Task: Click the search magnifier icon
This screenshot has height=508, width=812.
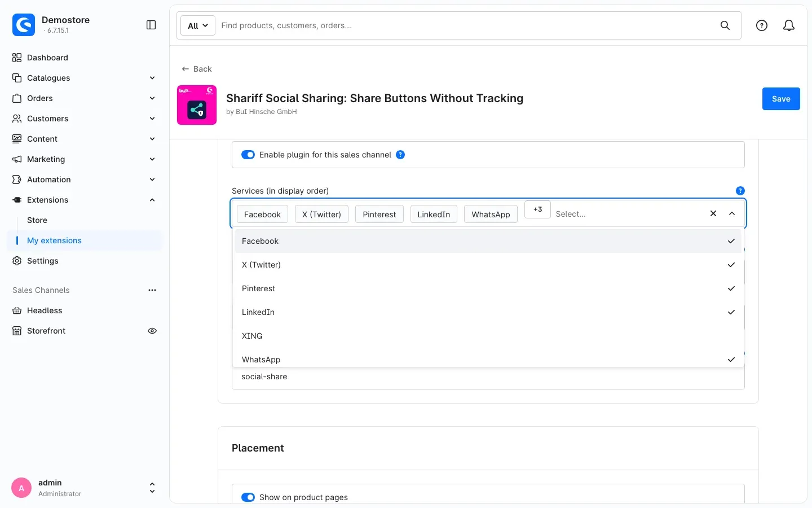Action: coord(725,25)
